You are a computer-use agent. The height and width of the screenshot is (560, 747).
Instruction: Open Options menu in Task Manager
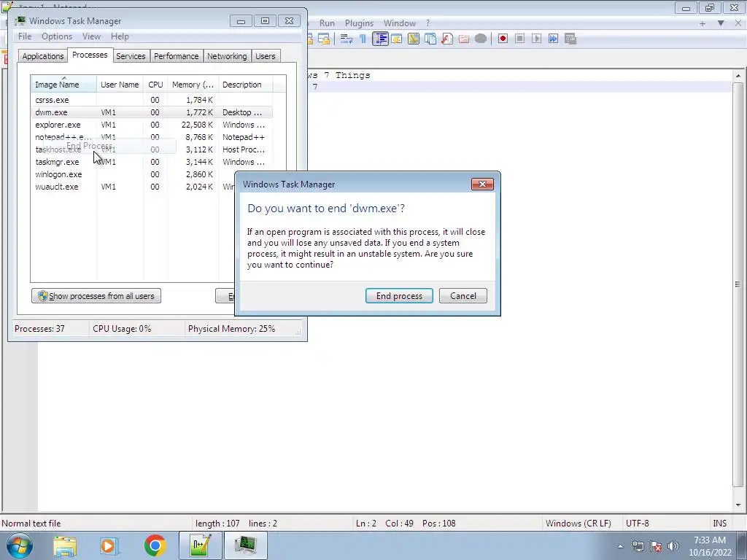pos(57,36)
